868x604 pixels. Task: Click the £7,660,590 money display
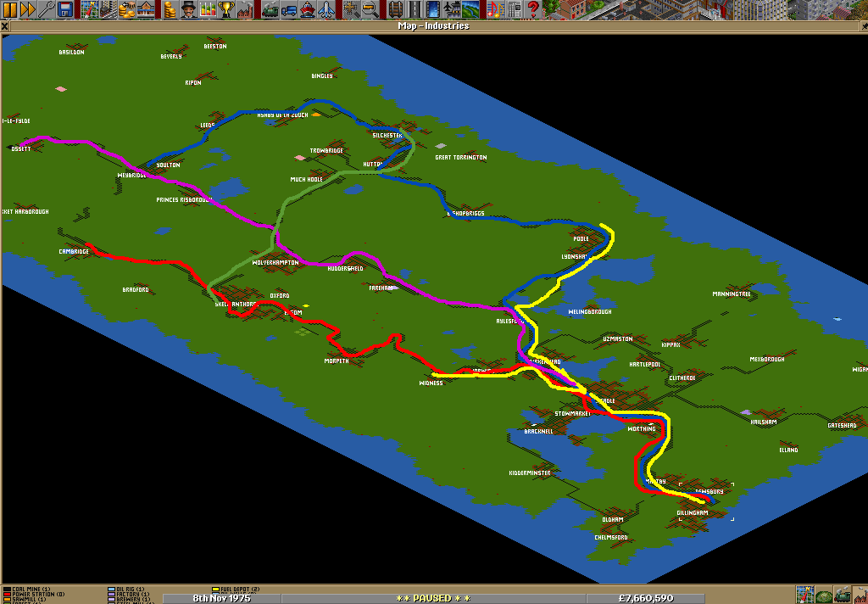[x=645, y=598]
